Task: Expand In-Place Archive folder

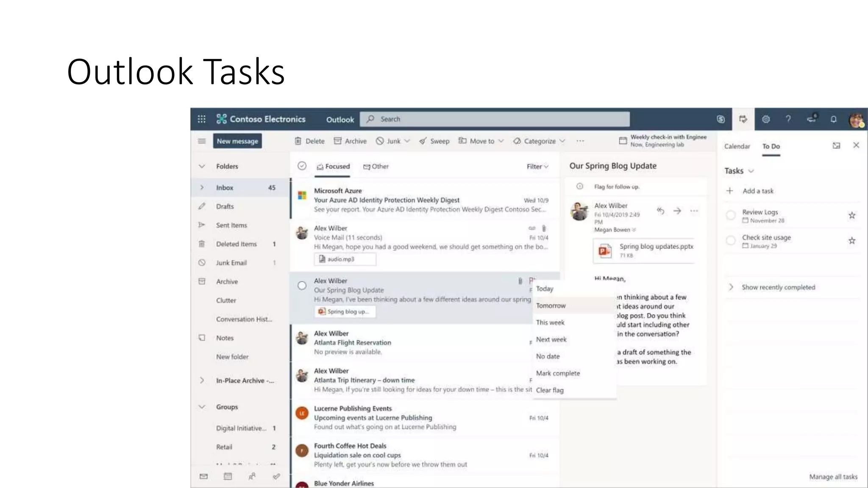Action: coord(202,380)
